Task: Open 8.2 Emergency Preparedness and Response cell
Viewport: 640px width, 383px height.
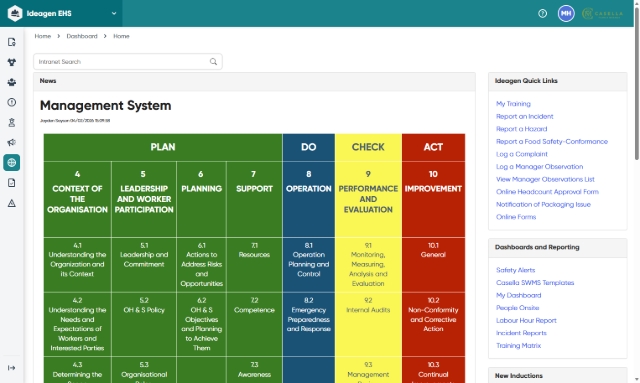Action: (309, 324)
